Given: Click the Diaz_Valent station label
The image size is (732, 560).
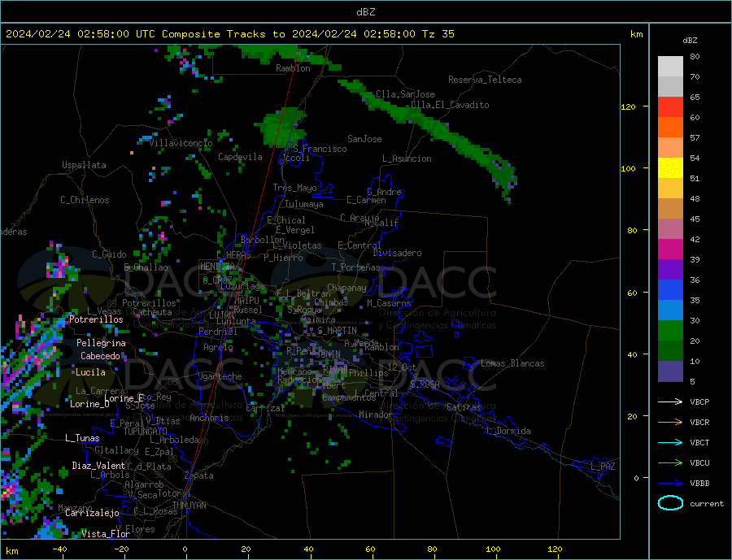Looking at the screenshot, I should tap(98, 466).
